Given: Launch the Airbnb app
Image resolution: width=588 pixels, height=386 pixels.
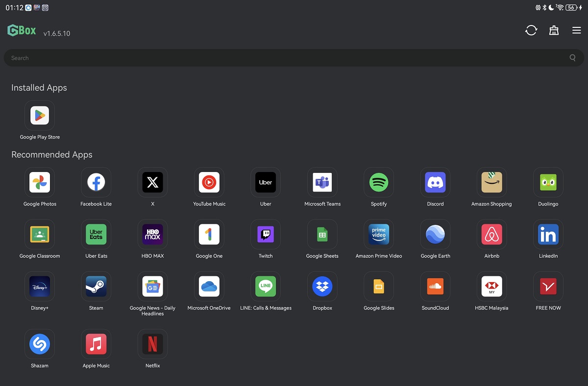Looking at the screenshot, I should coord(492,234).
